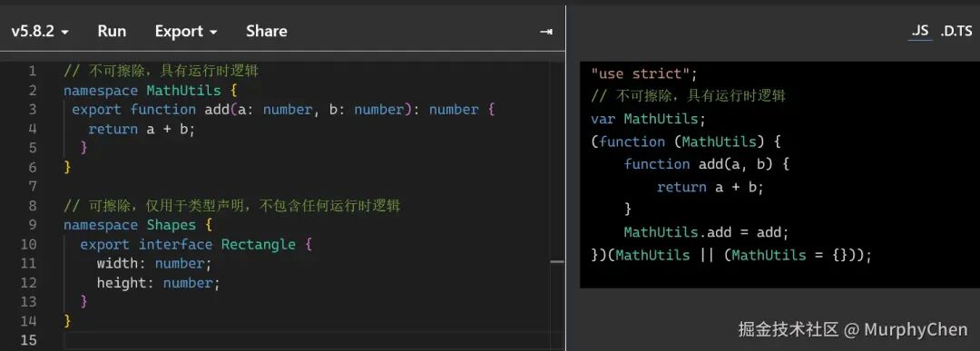
Task: Open the v5.8.2 version dropdown
Action: tap(40, 31)
